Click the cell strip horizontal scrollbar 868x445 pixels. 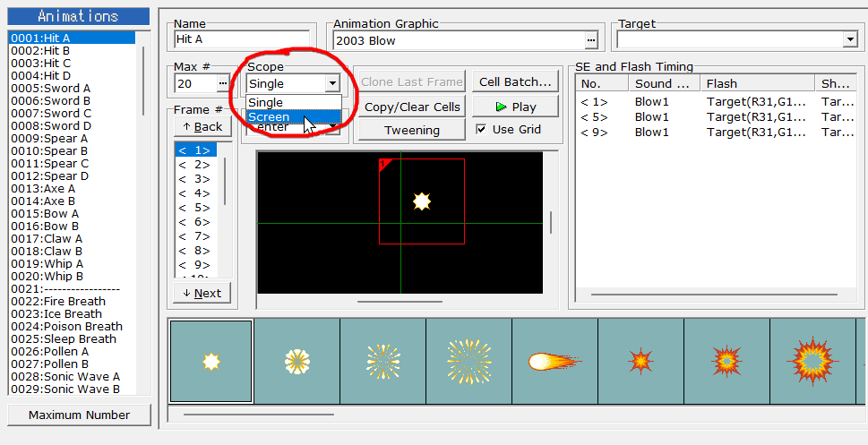point(259,414)
